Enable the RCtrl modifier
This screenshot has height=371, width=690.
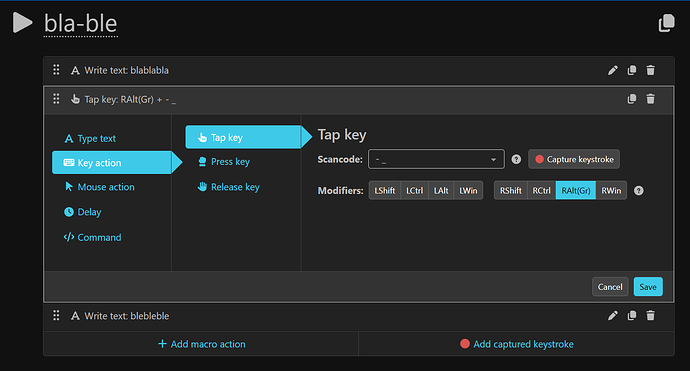tap(541, 191)
